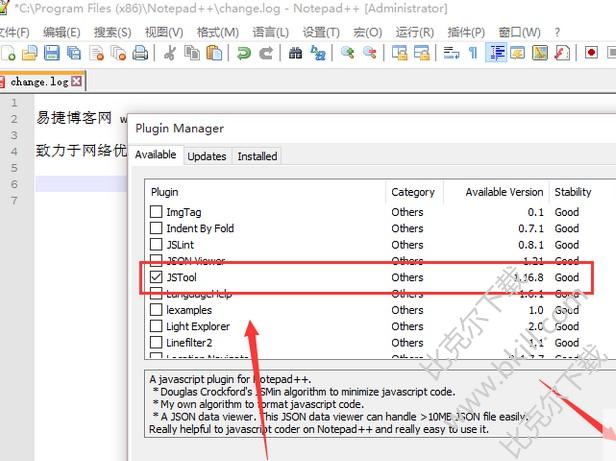
Task: Open Find using the binoculars icon
Action: tap(295, 53)
